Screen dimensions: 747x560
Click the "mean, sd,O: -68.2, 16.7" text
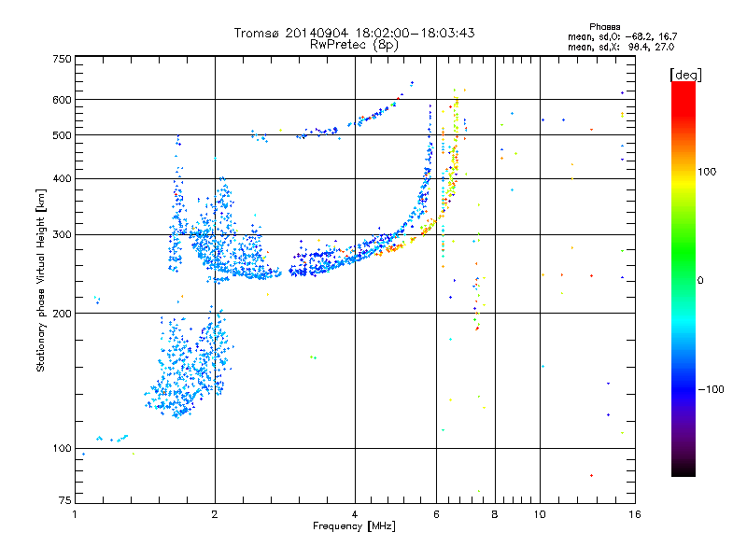(622, 36)
